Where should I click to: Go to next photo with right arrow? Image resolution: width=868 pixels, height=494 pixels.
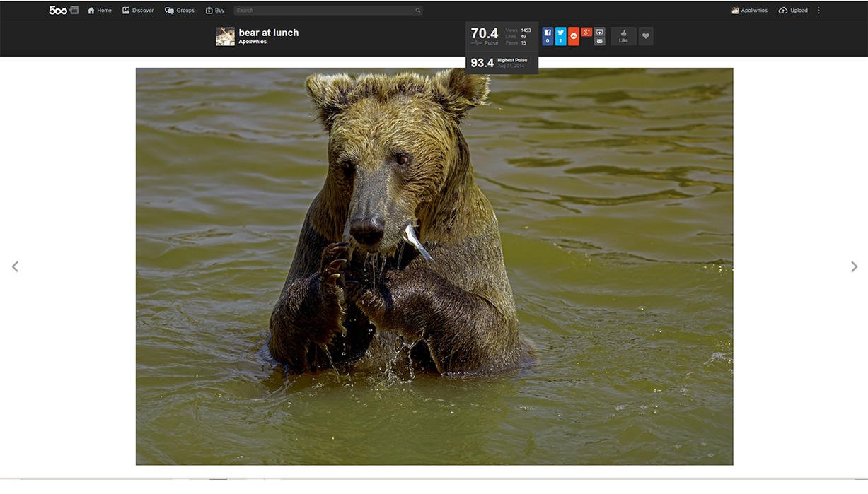coord(854,266)
